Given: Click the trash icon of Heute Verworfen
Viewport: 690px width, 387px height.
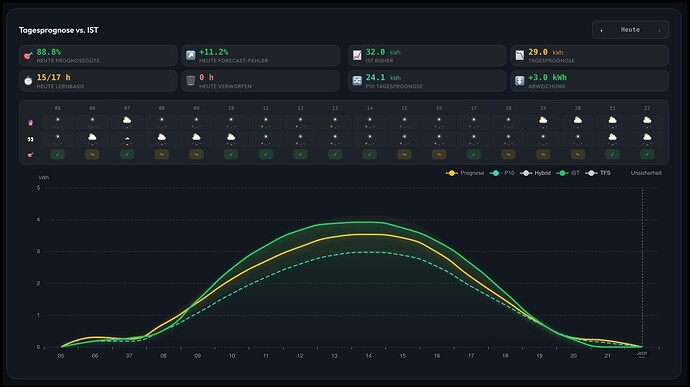Looking at the screenshot, I should click(191, 81).
